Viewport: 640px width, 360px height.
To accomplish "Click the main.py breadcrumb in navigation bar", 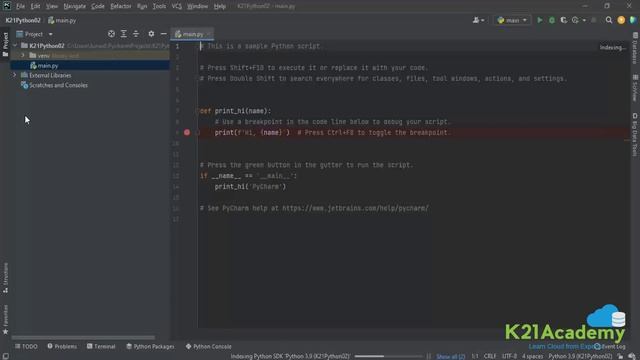I will [x=62, y=20].
